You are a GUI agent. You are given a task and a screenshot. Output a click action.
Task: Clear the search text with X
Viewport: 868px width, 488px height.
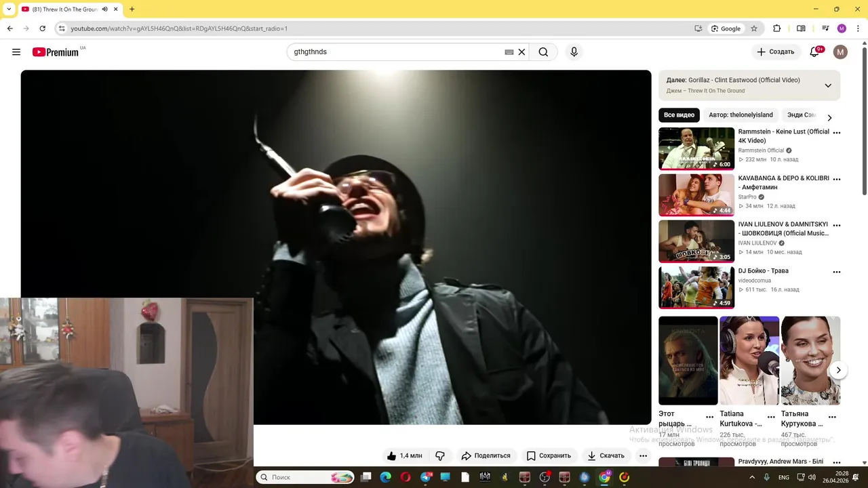pos(521,52)
